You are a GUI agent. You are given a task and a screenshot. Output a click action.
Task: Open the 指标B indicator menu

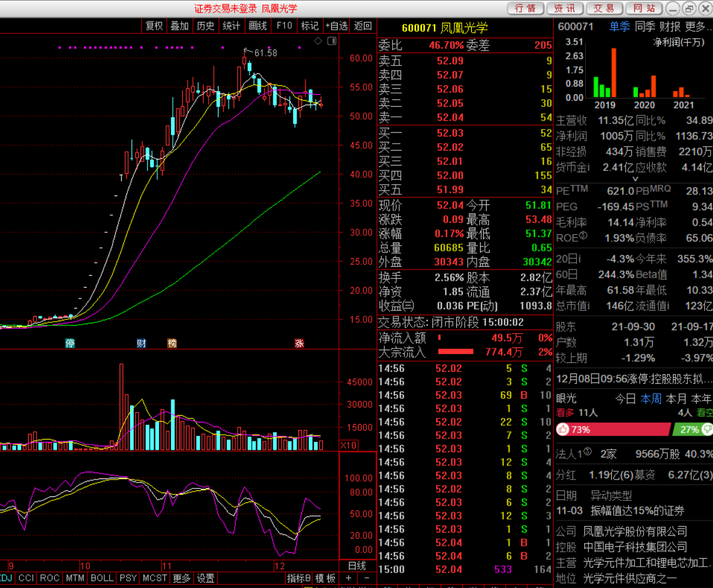tap(299, 578)
